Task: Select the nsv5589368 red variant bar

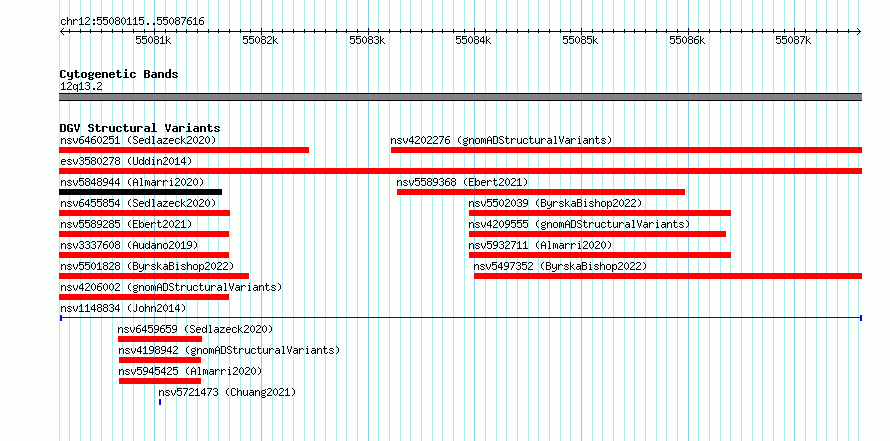Action: [x=541, y=192]
